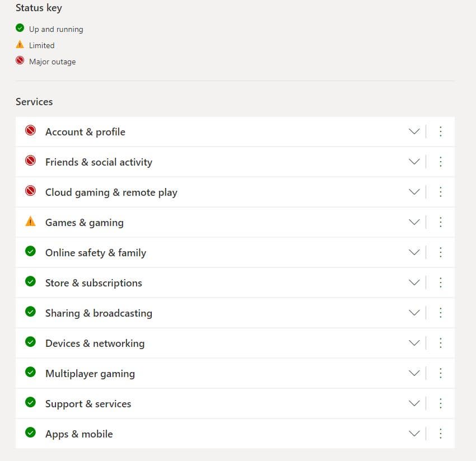This screenshot has width=476, height=461.
Task: Expand the Sharing & broadcasting chevron
Action: tap(414, 313)
